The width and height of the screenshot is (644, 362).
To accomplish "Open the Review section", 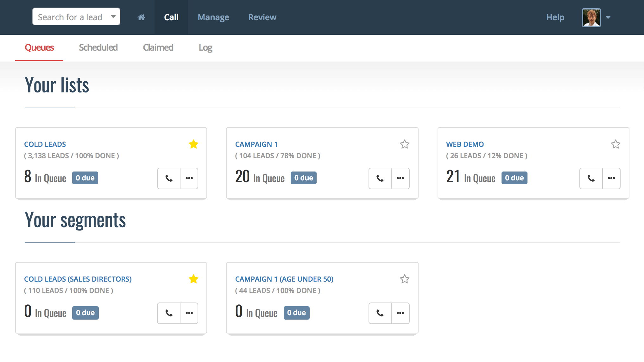I will (x=262, y=17).
